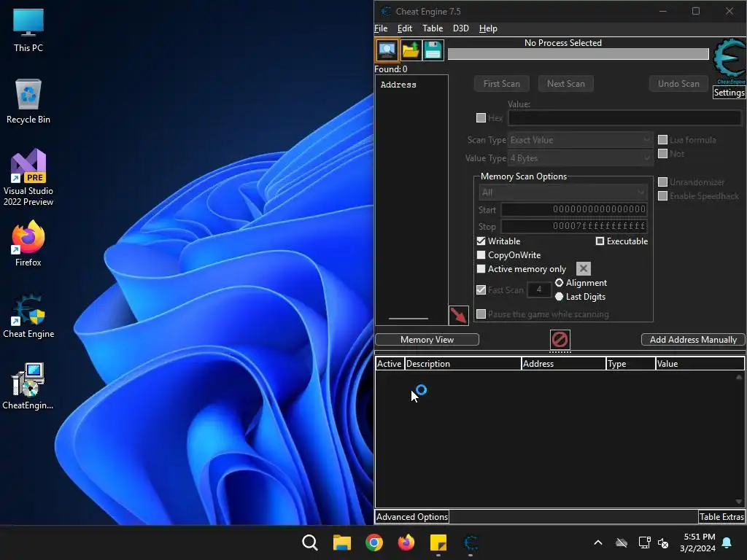747x560 pixels.
Task: Click the muted volume tray icon
Action: click(x=662, y=542)
